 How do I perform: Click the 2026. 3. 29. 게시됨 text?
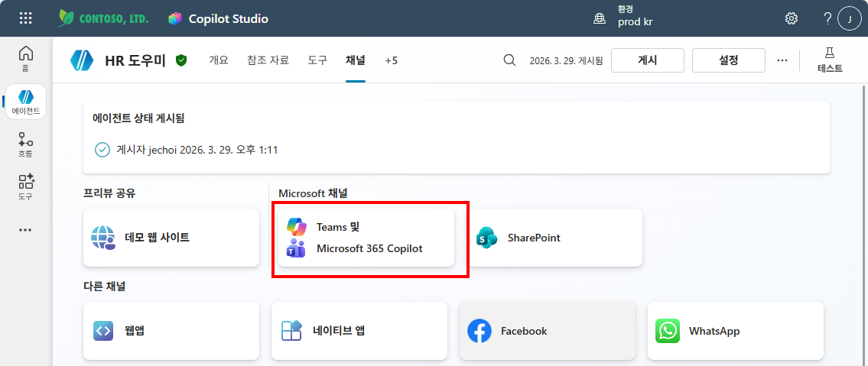pos(566,61)
